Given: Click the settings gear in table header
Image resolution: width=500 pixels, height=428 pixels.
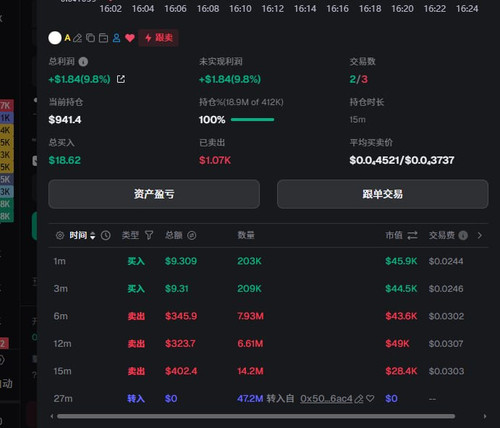Looking at the screenshot, I should click(60, 235).
